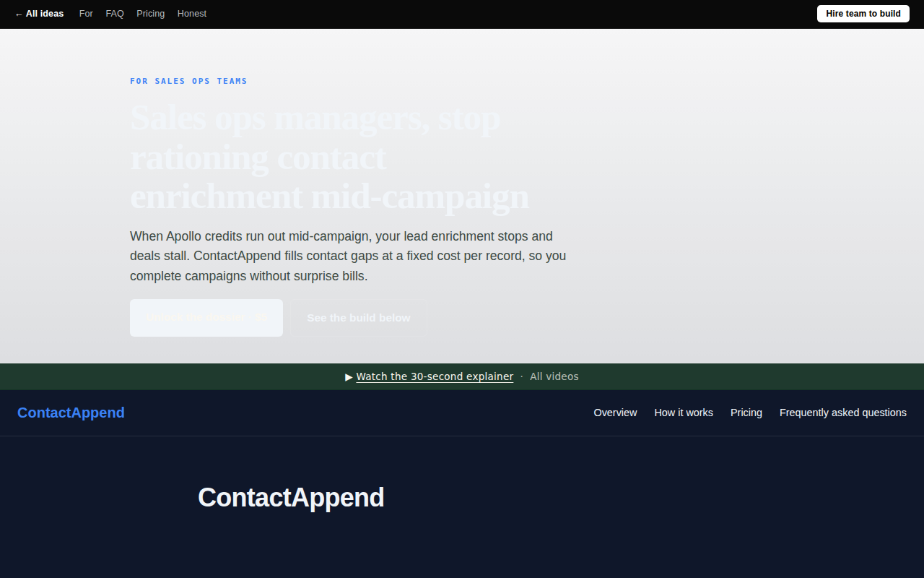Click the Sales ops managers headline

[x=329, y=157]
